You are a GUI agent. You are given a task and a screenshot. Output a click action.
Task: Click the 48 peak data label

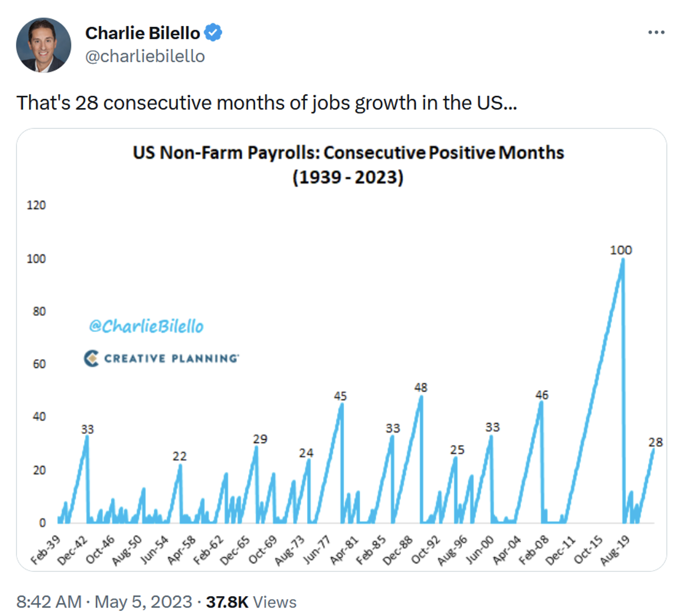[x=420, y=387]
